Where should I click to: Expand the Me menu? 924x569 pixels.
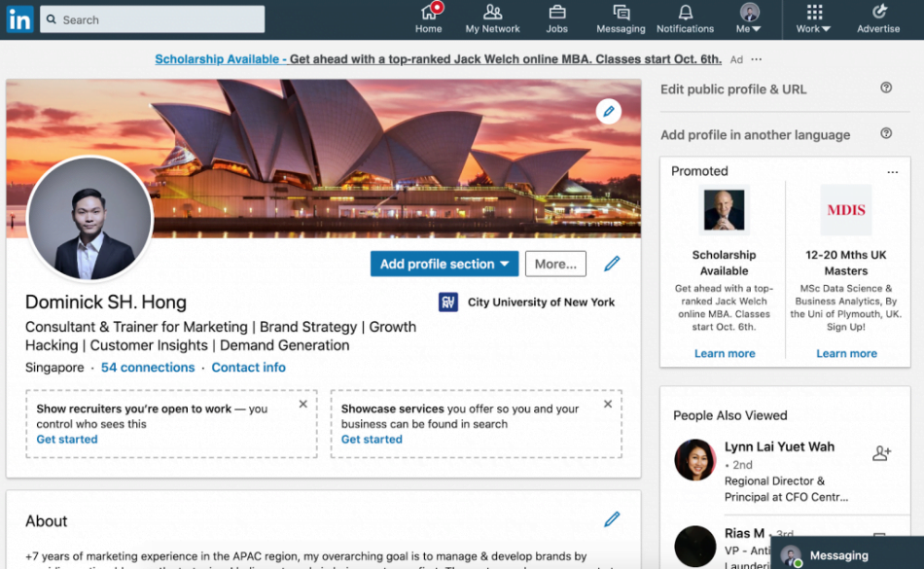pos(749,18)
